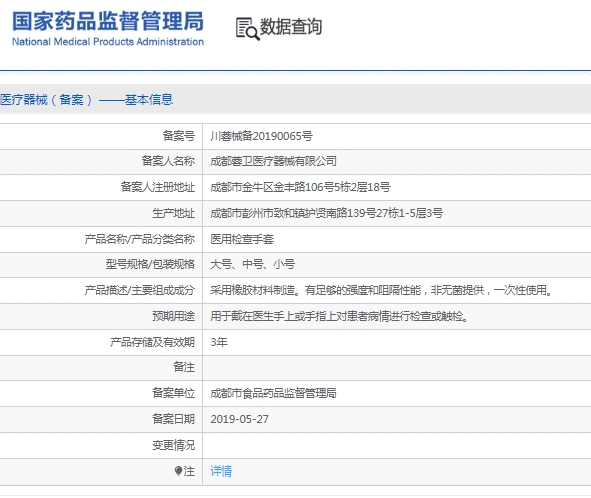
Task: Select 成都蓉卫医疗器械有限公司 text
Action: point(273,161)
